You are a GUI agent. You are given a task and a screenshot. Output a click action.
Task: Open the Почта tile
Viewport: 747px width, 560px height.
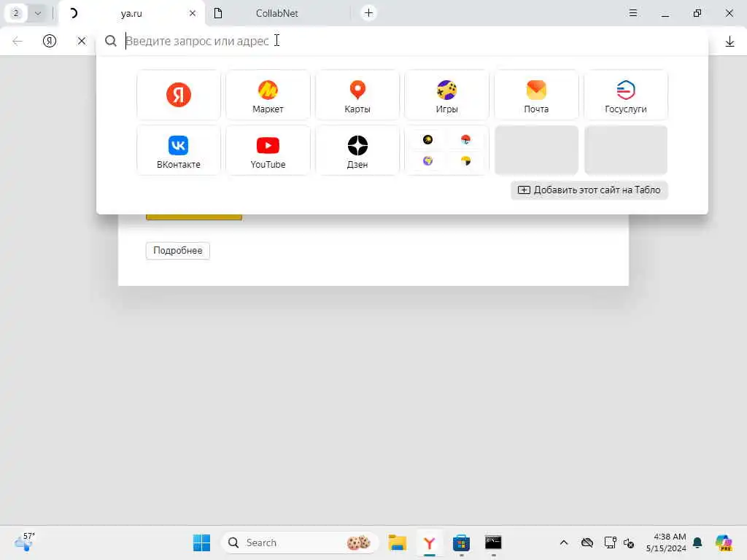pos(536,95)
